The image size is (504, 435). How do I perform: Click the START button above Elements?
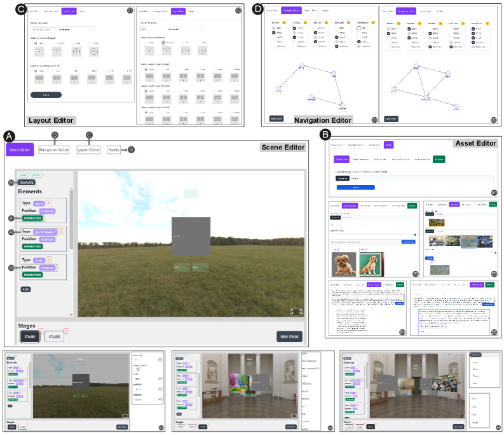36,175
